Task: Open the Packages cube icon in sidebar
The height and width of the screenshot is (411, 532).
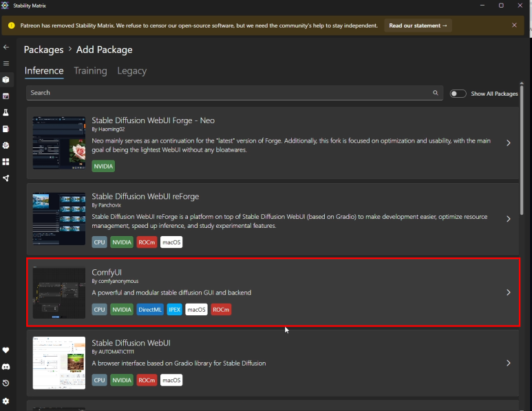Action: [6, 80]
